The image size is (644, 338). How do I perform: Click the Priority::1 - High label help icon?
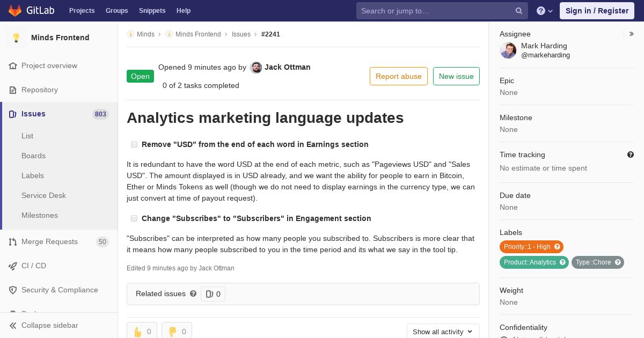pos(557,247)
